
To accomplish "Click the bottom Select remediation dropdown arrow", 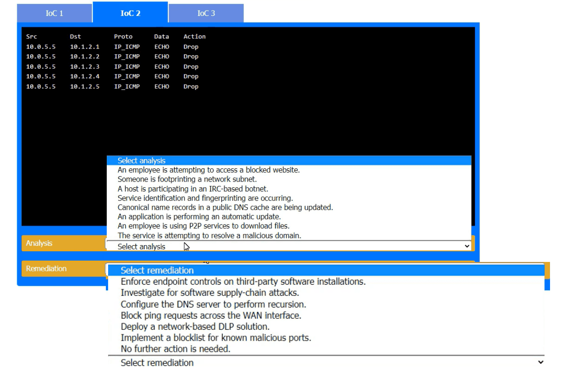I will [x=541, y=362].
